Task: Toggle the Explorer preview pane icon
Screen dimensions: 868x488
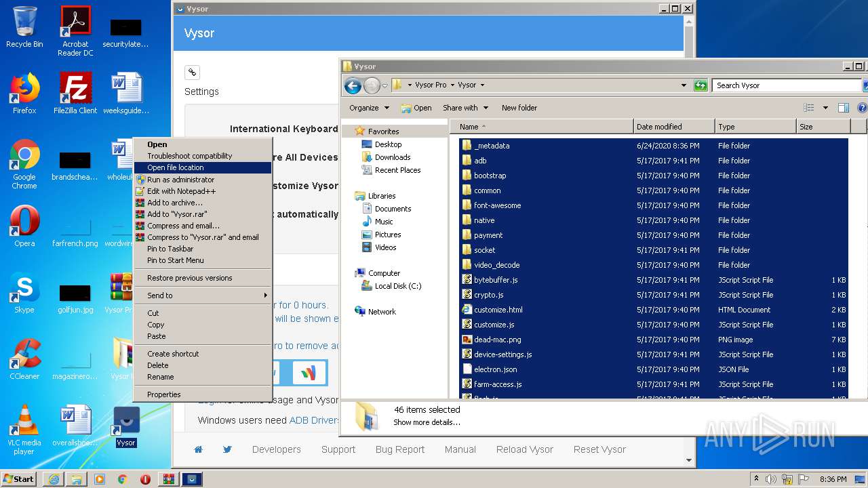Action: pos(844,108)
